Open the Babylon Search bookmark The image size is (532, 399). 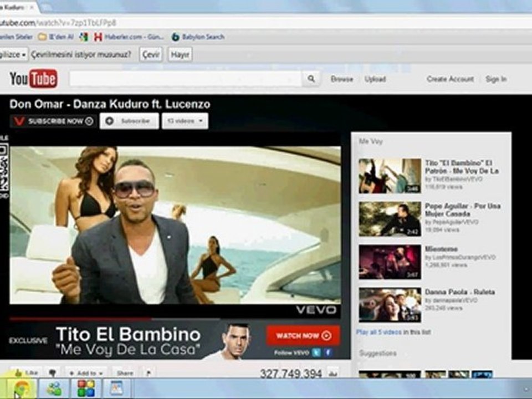[198, 37]
